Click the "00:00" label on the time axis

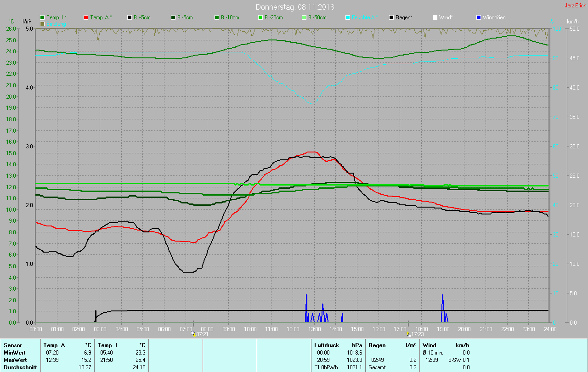click(36, 329)
